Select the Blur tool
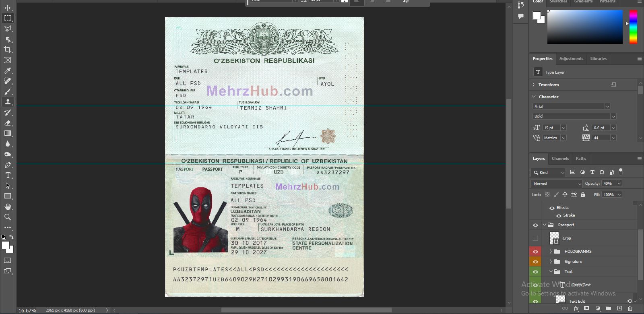The height and width of the screenshot is (314, 644). click(8, 144)
